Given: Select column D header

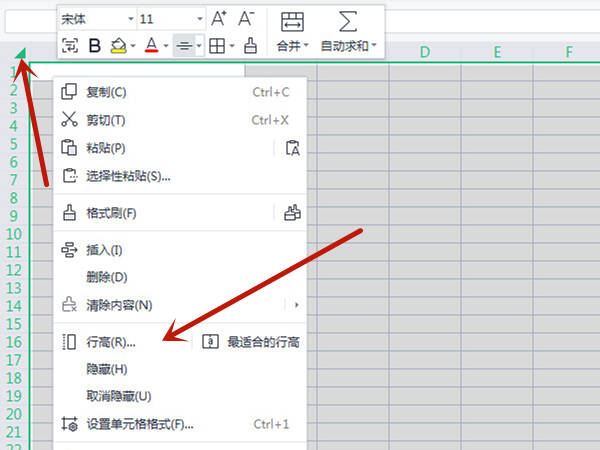Looking at the screenshot, I should (425, 52).
